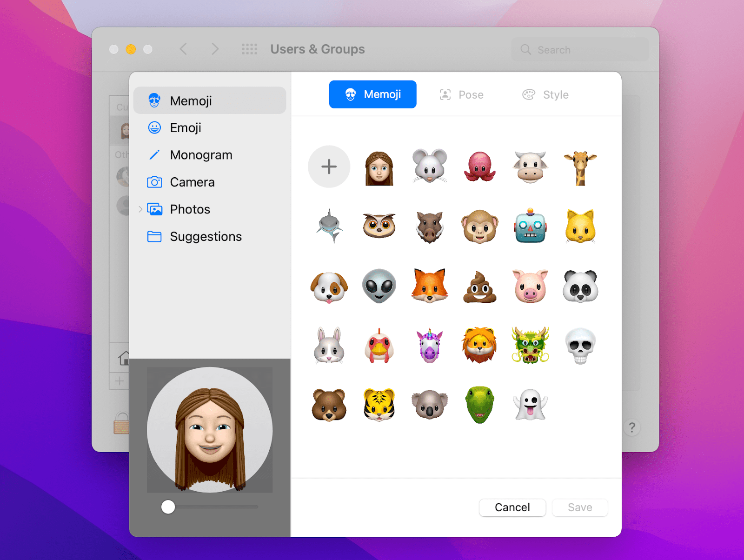Choose the skull Animoji

point(580,347)
